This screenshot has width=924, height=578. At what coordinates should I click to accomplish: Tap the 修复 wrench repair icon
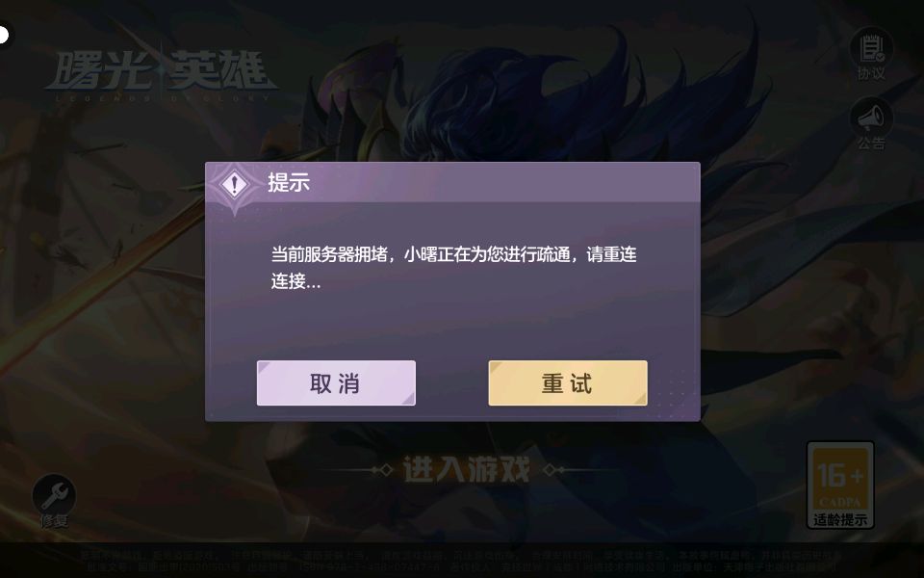click(54, 495)
